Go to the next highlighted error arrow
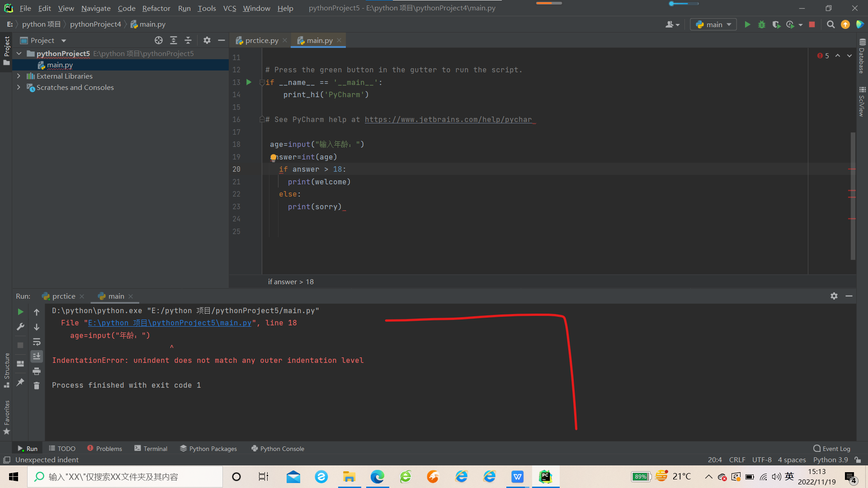Image resolution: width=868 pixels, height=488 pixels. (849, 56)
